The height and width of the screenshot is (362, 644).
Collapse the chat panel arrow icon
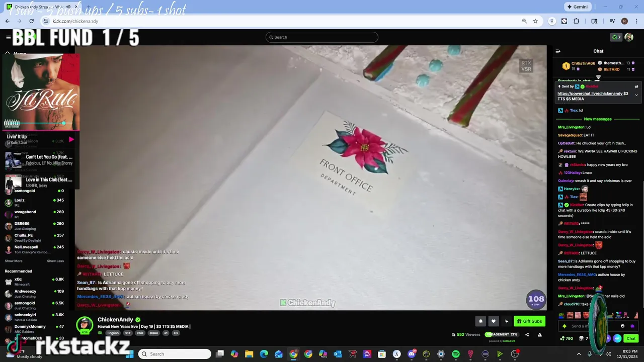click(x=558, y=51)
